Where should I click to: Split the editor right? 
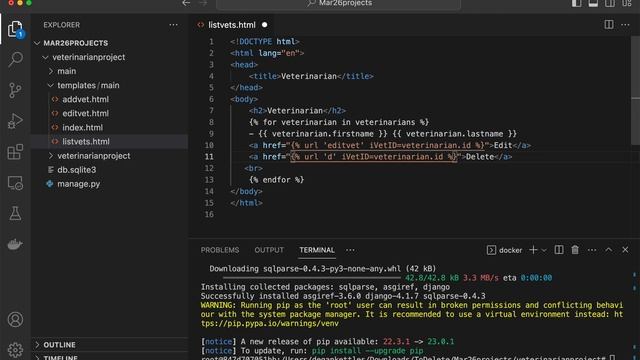coord(609,25)
